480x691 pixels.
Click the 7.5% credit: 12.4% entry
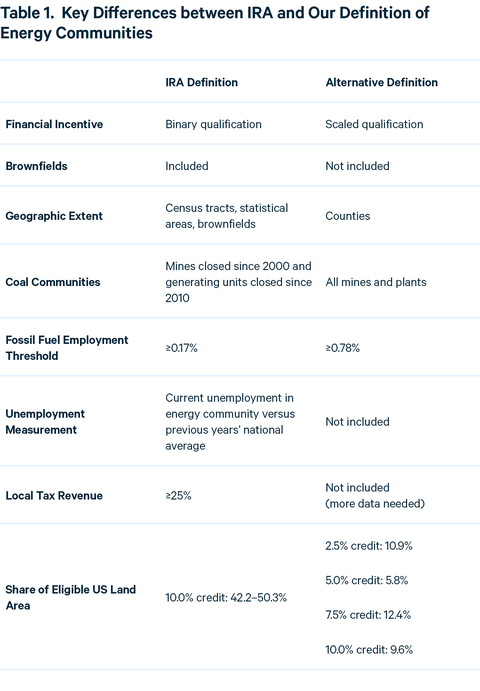coord(368,615)
